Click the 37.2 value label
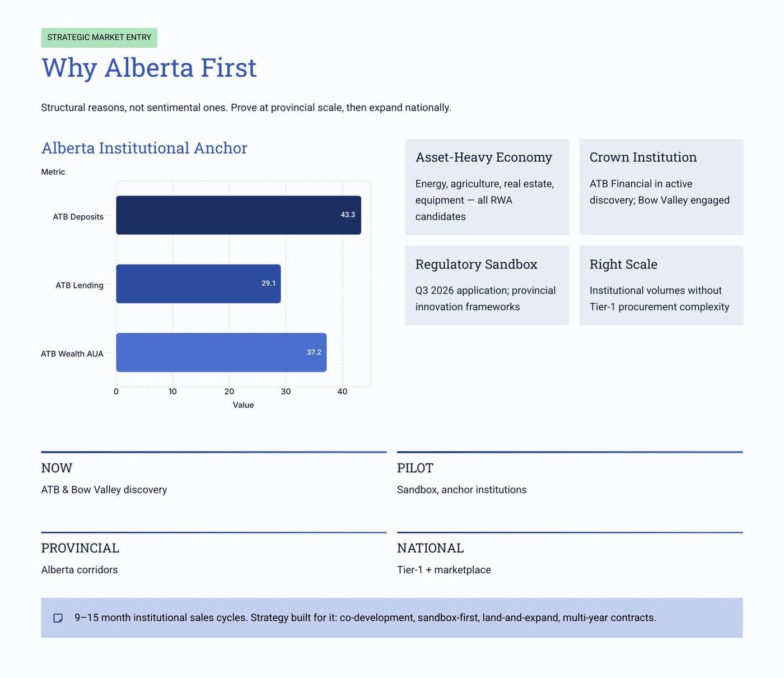 (x=314, y=352)
